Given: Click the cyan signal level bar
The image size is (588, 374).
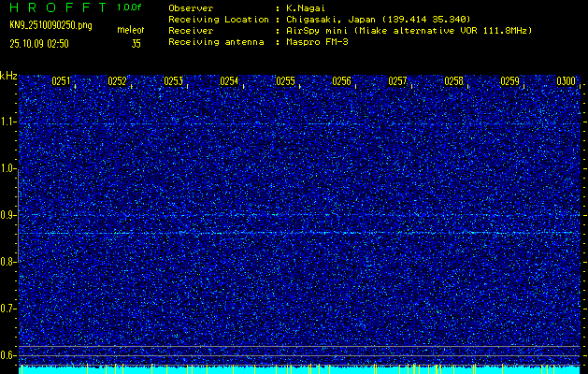Looking at the screenshot, I should click(x=299, y=370).
